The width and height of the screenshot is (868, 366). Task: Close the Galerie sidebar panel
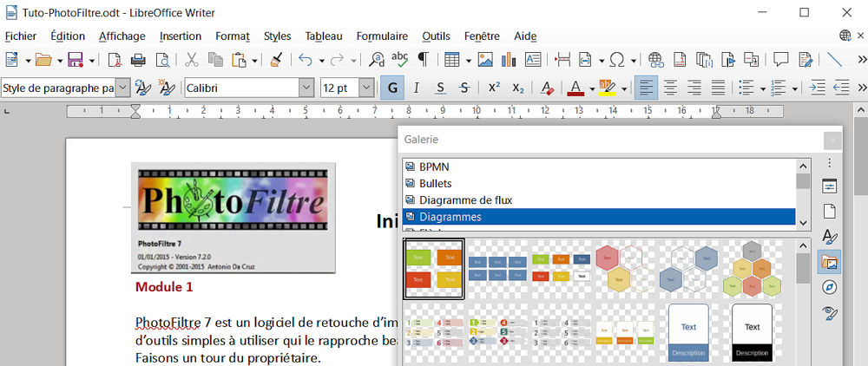[832, 141]
